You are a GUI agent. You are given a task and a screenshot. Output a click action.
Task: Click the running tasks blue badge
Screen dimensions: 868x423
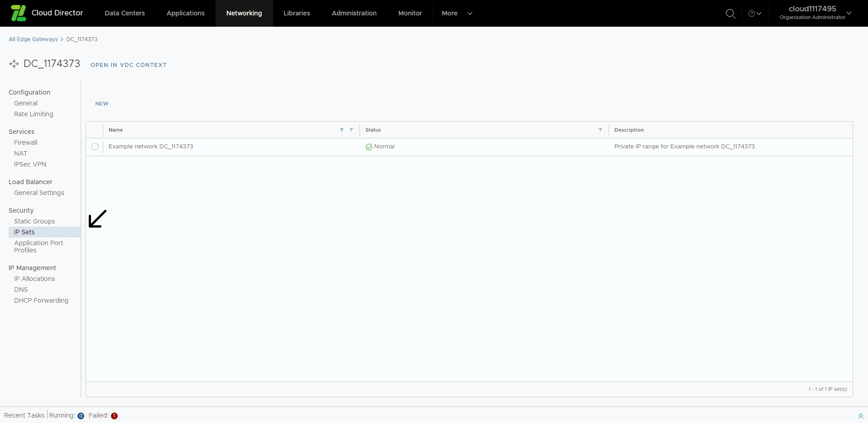[x=81, y=416]
